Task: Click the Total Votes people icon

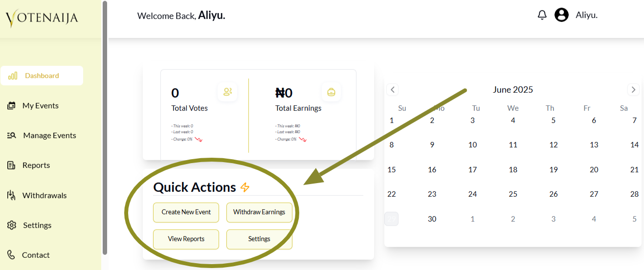Action: point(227,92)
